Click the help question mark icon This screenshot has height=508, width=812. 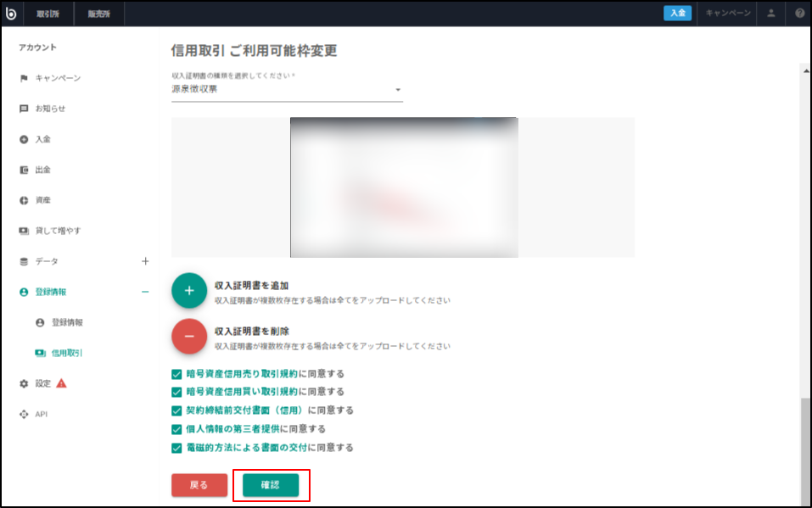tap(799, 14)
